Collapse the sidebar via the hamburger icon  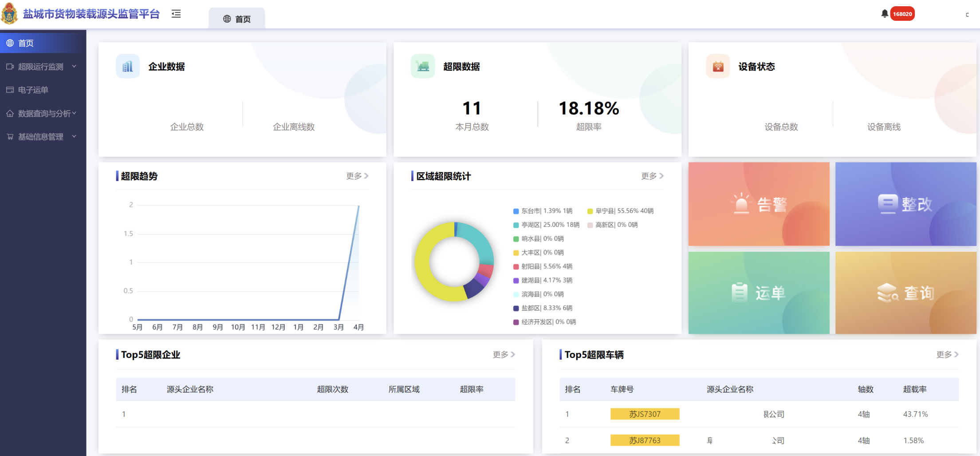coord(176,14)
